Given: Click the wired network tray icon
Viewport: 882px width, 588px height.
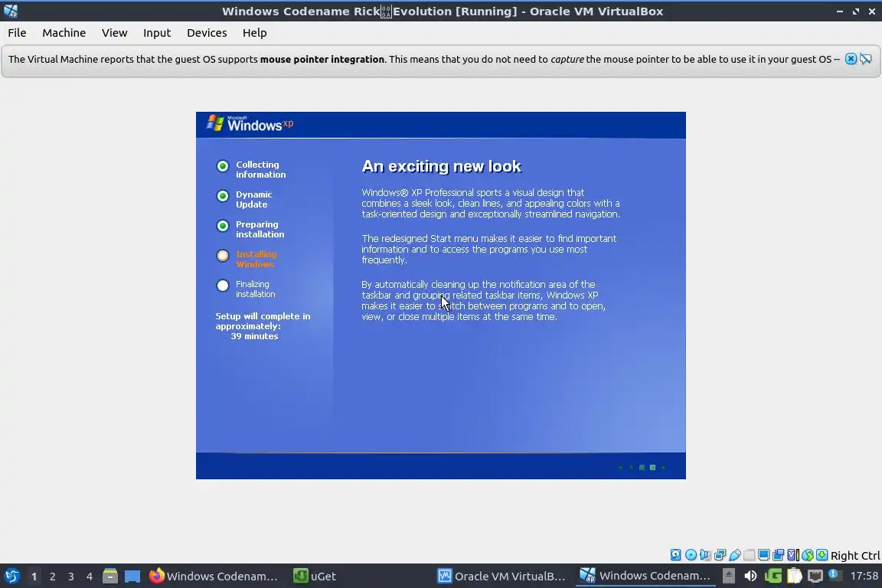Looking at the screenshot, I should coord(815,576).
